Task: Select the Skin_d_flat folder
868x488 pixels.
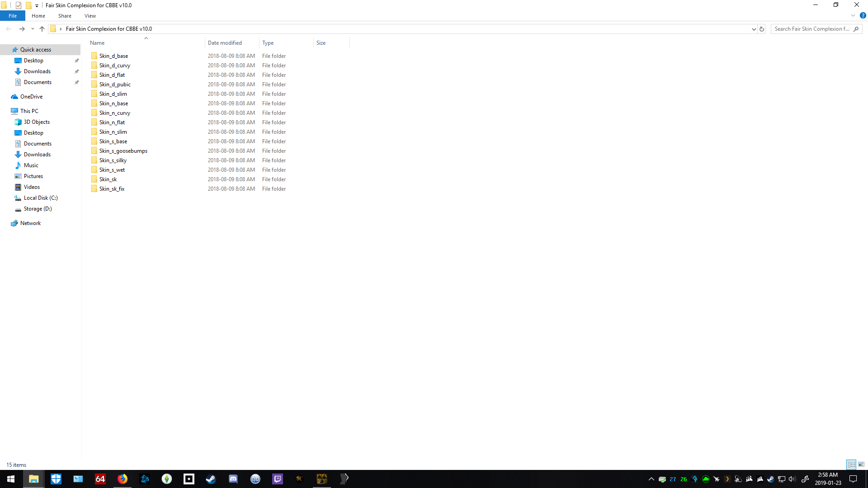Action: 112,75
